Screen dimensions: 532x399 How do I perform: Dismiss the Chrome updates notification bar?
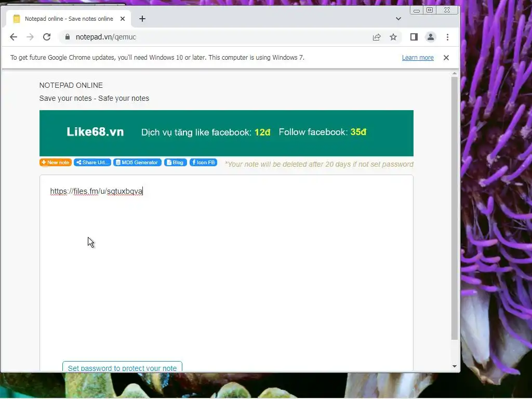[446, 58]
